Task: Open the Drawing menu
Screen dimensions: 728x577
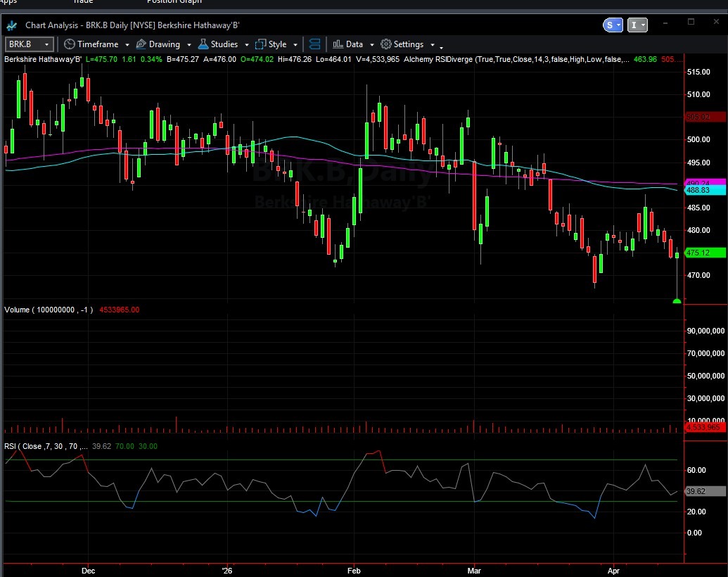Action: point(164,44)
